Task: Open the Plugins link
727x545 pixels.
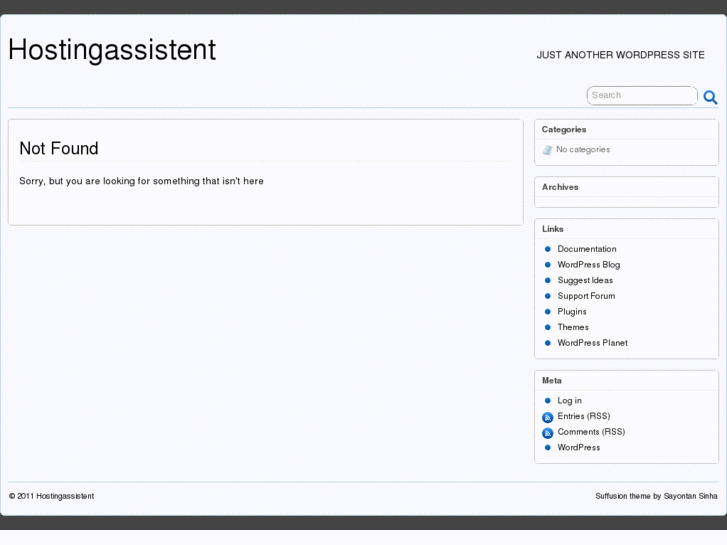Action: pyautogui.click(x=572, y=312)
